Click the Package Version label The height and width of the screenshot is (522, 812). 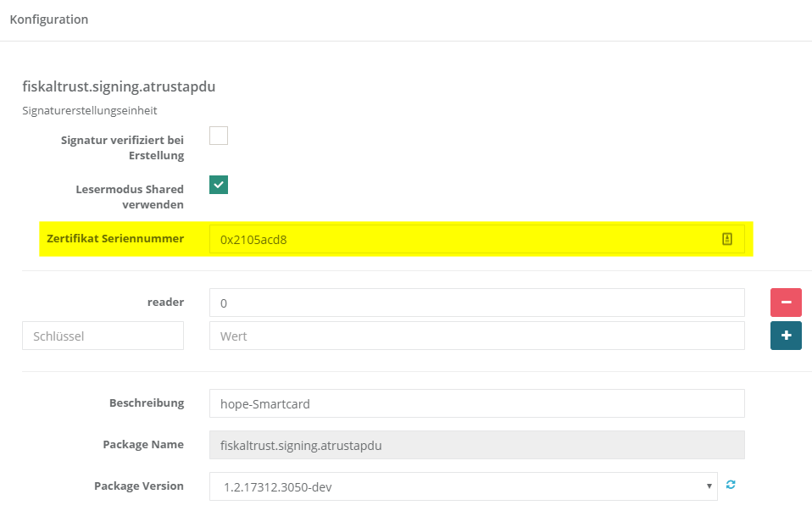139,486
